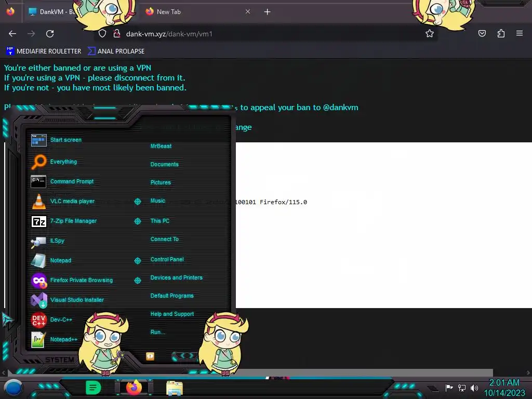The width and height of the screenshot is (532, 399).
Task: Click orange notification icon in start menu
Action: (150, 356)
